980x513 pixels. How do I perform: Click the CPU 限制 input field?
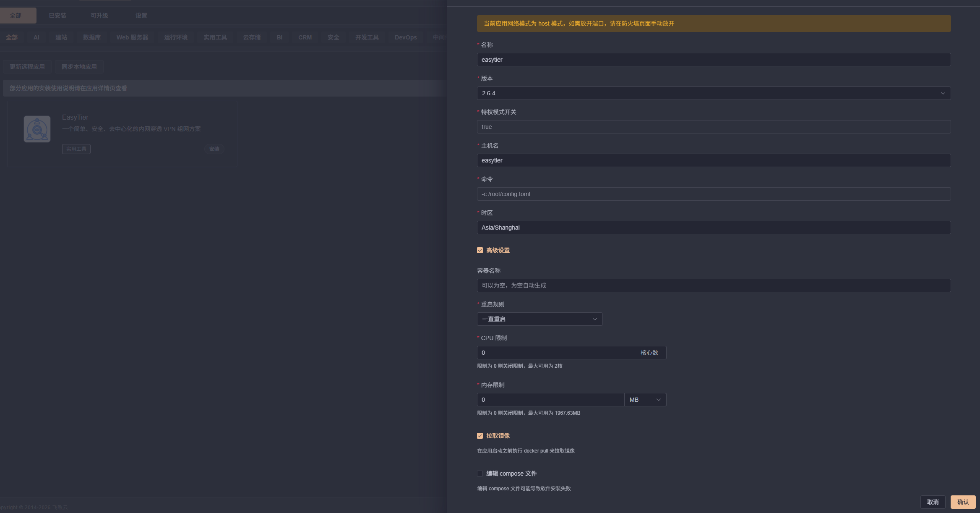point(554,353)
